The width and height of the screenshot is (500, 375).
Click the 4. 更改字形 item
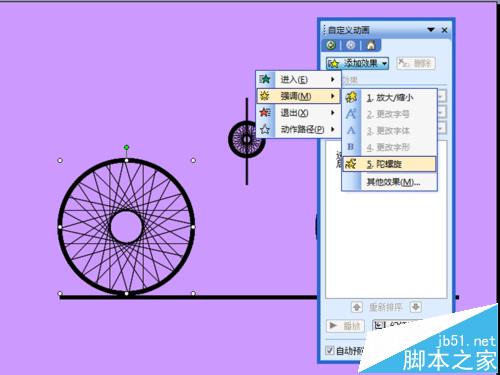click(x=388, y=147)
